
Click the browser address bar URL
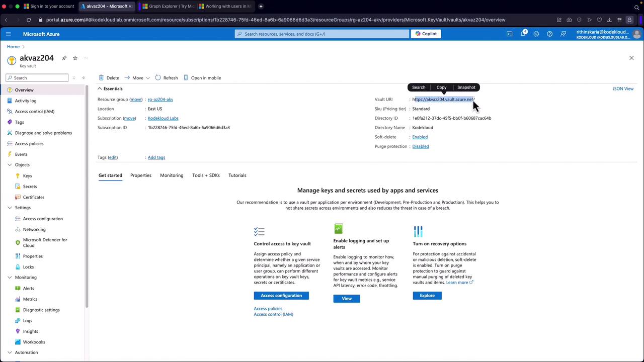pyautogui.click(x=276, y=20)
